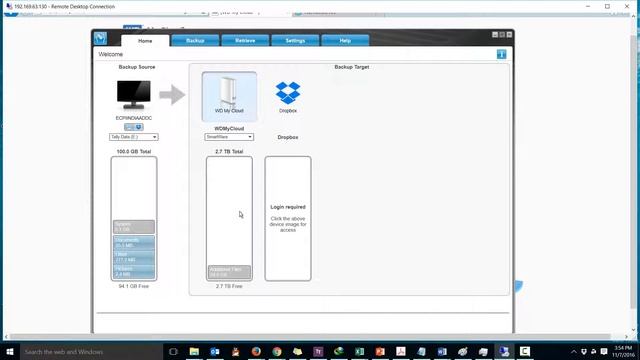Screen dimensions: 640x360
Task: Open Word from the taskbar
Action: (442, 351)
